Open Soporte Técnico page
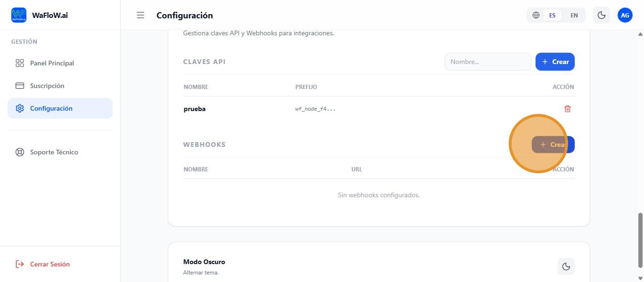 [x=54, y=152]
